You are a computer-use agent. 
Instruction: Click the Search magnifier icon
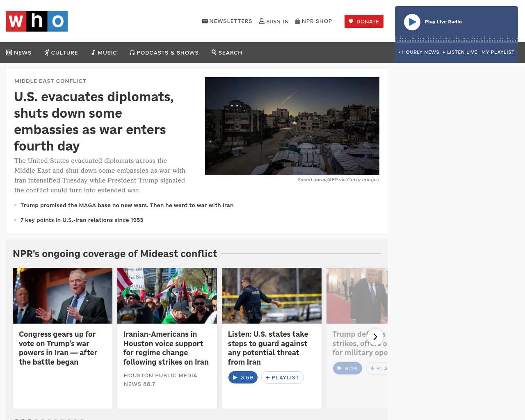coord(214,52)
